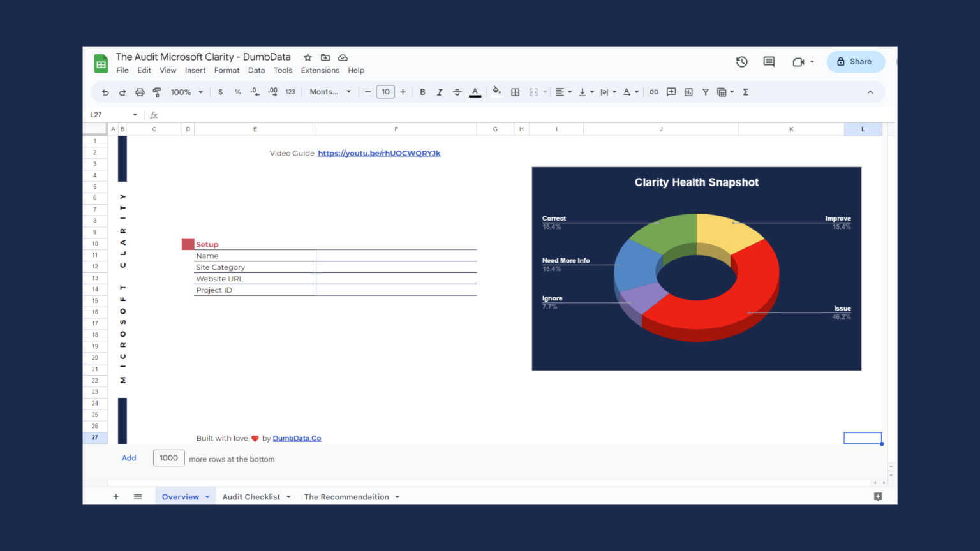The height and width of the screenshot is (551, 980).
Task: Open the Edit menu
Action: pyautogui.click(x=144, y=71)
